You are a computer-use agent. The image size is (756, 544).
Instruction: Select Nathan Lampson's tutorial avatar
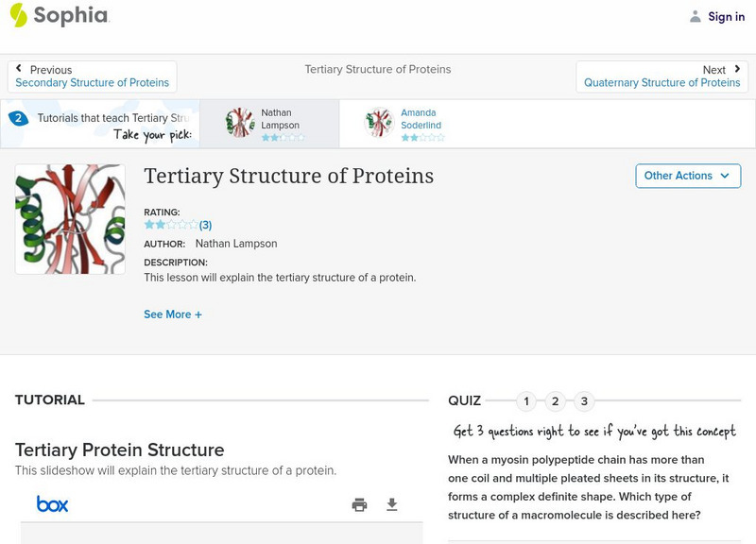point(240,123)
